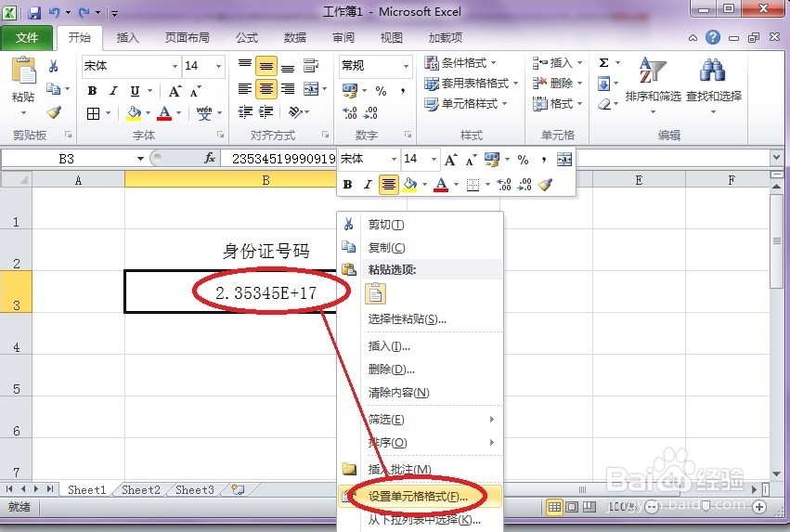The image size is (790, 532).
Task: Switch to Formulas (公式) tab
Action: pos(247,38)
